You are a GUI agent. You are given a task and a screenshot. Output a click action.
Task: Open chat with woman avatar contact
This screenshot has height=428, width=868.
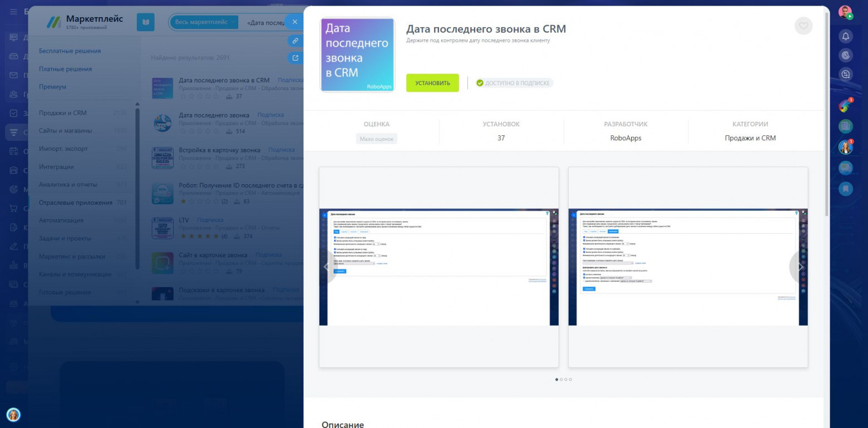coord(846,147)
